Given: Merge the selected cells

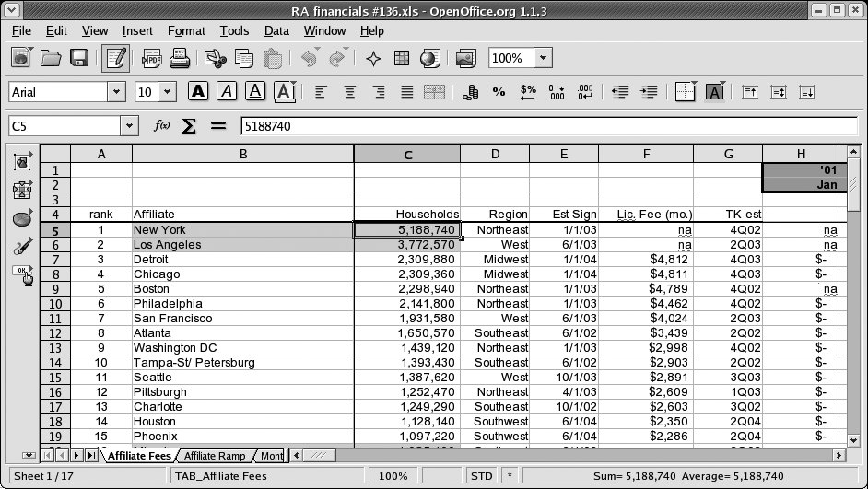Looking at the screenshot, I should pos(434,92).
